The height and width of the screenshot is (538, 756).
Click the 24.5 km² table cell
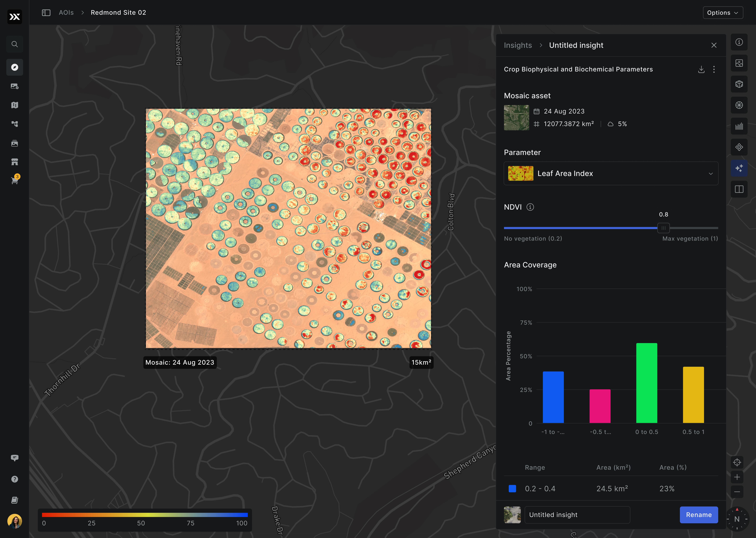pyautogui.click(x=612, y=489)
